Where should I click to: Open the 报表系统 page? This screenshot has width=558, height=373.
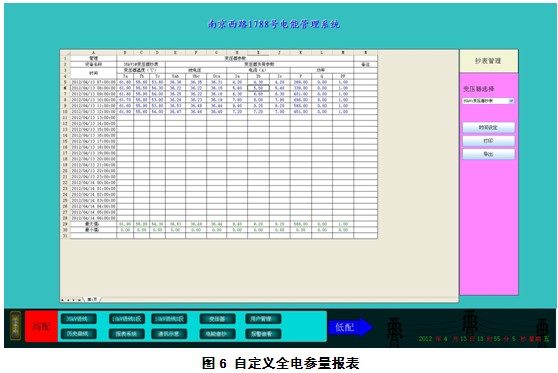click(127, 334)
